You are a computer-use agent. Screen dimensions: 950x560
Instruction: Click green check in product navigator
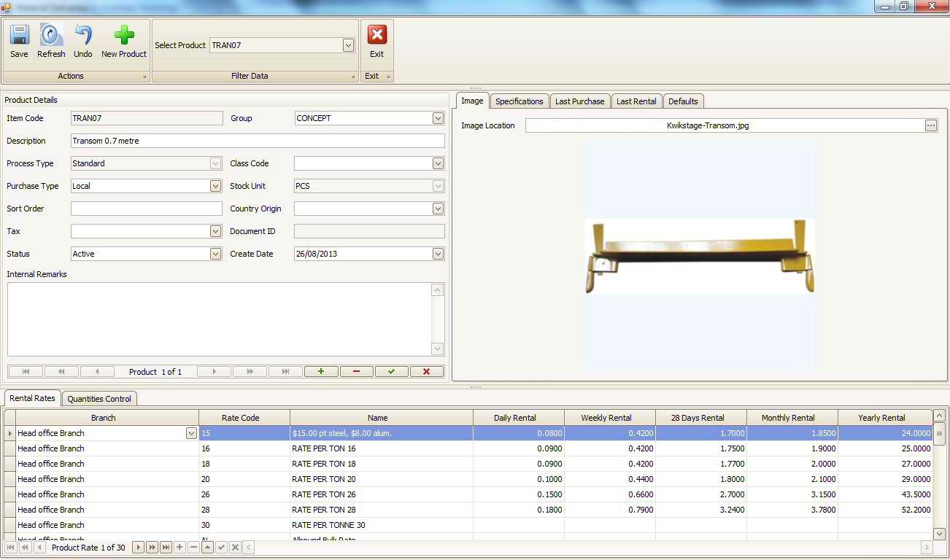click(x=392, y=372)
